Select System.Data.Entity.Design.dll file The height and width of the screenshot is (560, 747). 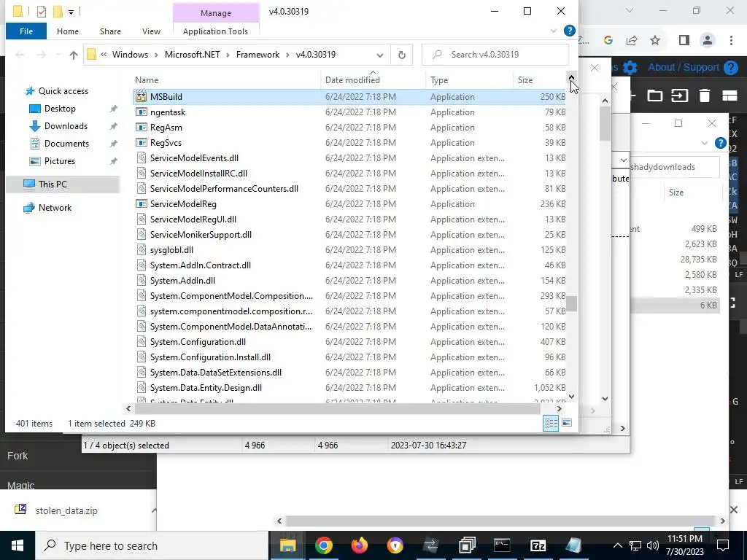(349, 388)
